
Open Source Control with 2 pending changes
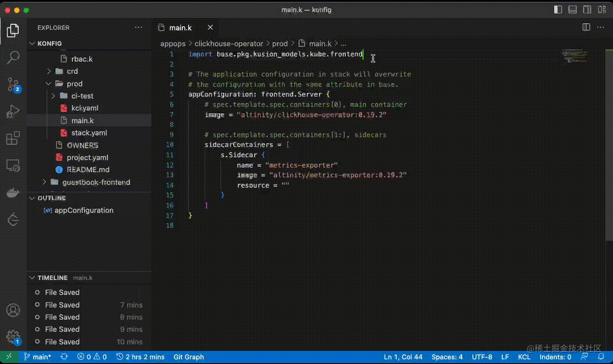tap(13, 84)
